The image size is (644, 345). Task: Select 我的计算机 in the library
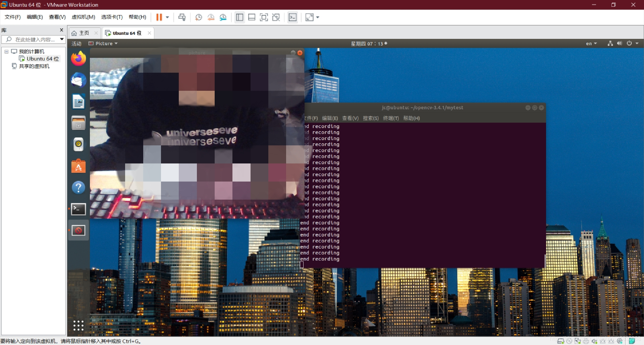(32, 52)
